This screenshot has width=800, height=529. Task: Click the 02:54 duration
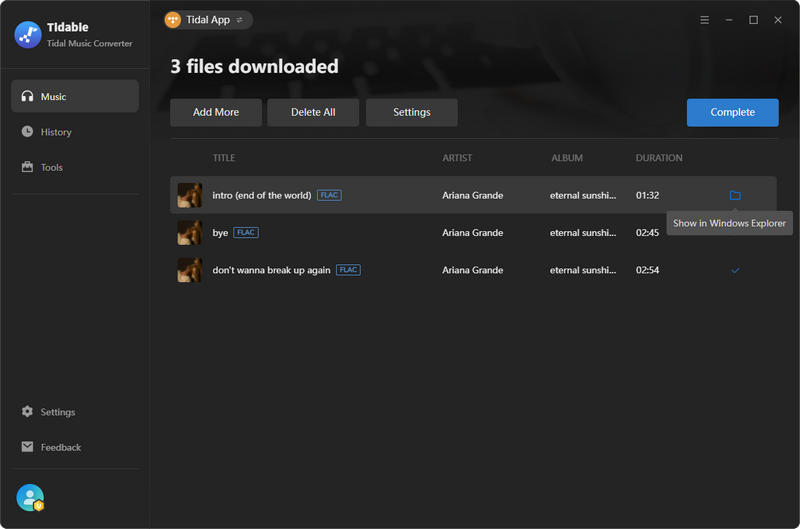647,270
